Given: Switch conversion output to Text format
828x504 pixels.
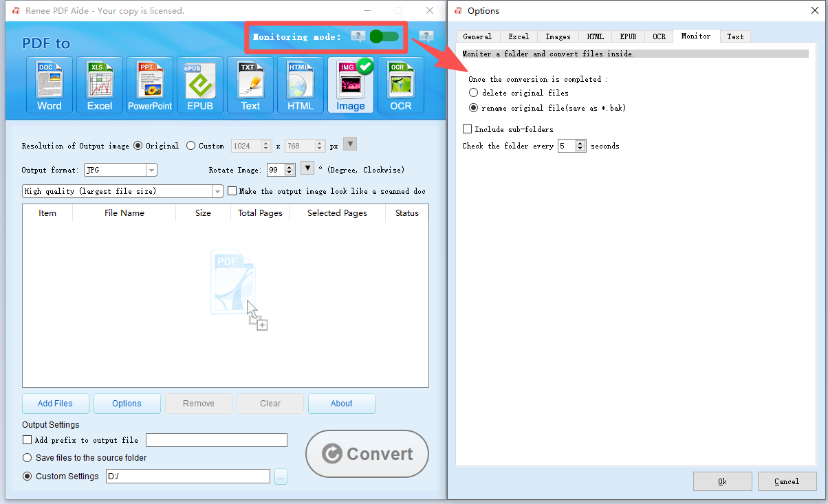Looking at the screenshot, I should (x=250, y=85).
